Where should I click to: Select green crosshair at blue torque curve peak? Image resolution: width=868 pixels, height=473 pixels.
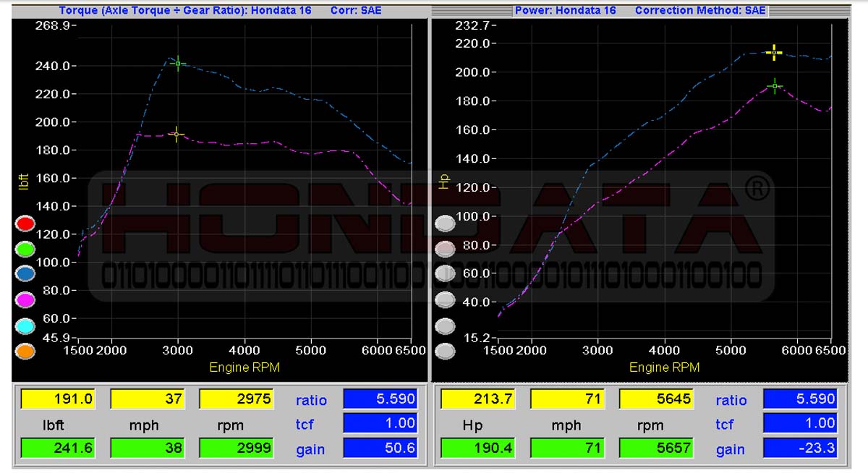pyautogui.click(x=178, y=64)
